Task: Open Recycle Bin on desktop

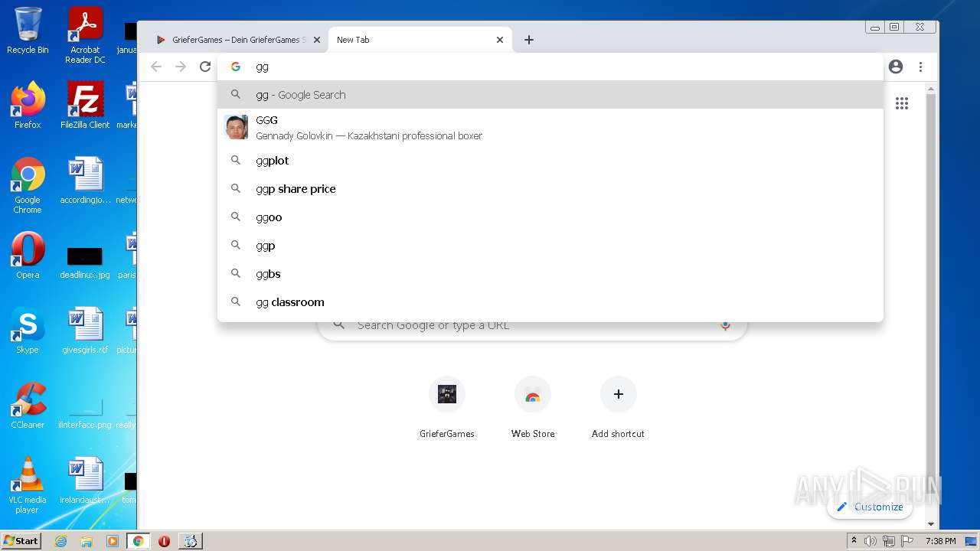Action: click(x=28, y=31)
